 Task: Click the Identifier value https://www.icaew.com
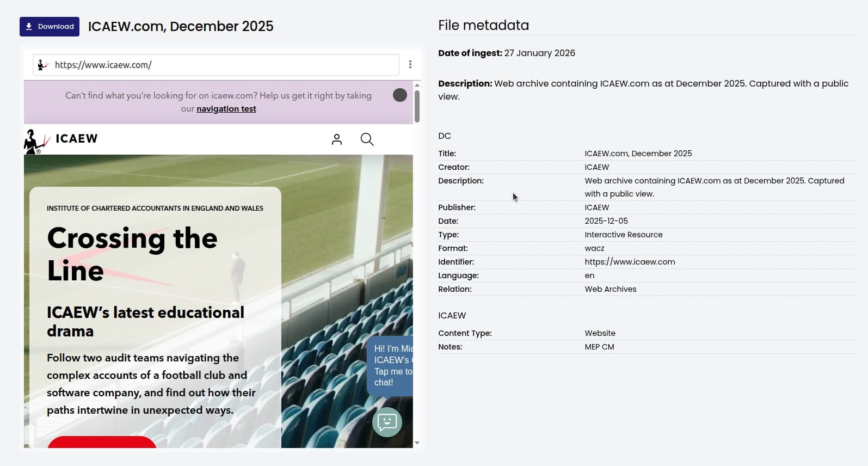coord(630,262)
